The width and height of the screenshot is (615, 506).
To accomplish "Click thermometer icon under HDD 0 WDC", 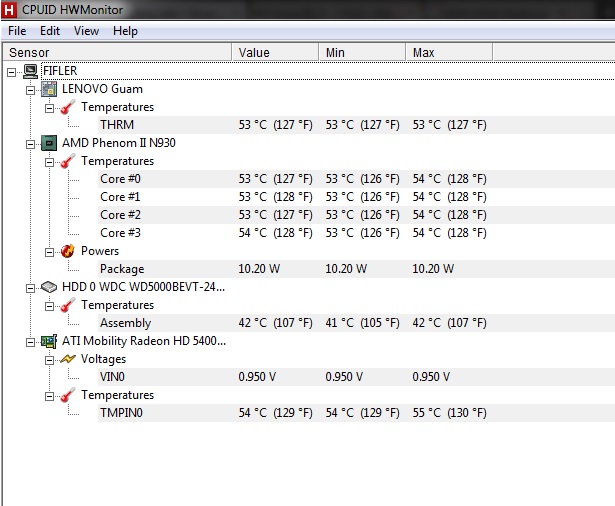I will pos(68,305).
